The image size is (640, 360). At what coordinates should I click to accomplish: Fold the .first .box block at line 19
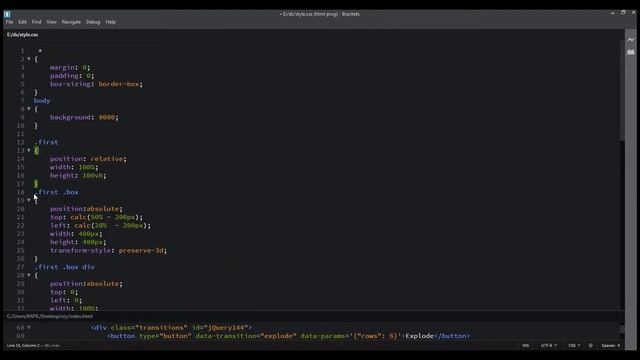click(29, 200)
